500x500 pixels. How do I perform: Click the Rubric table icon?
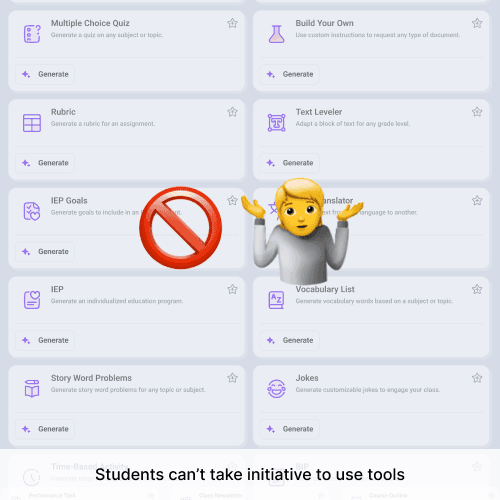32,123
